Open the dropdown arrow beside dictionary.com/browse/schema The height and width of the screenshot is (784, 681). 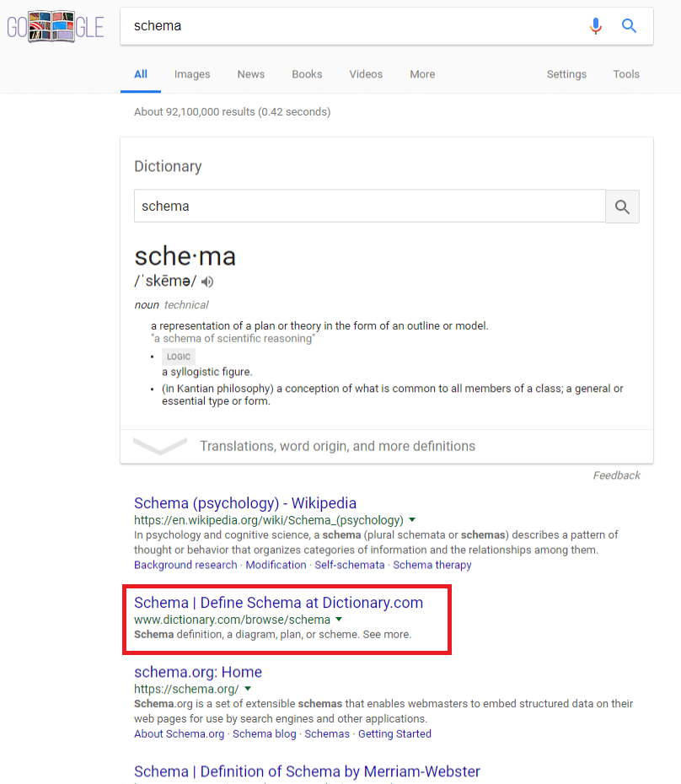click(x=338, y=620)
